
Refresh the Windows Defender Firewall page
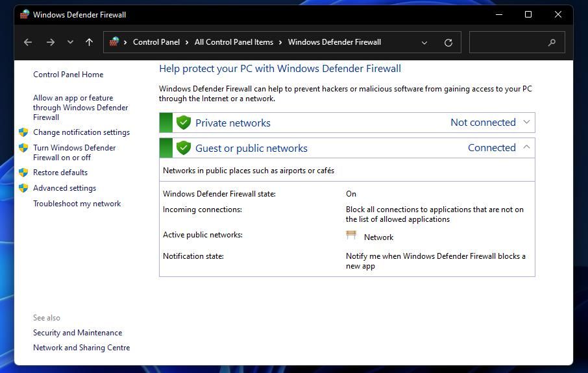(448, 43)
